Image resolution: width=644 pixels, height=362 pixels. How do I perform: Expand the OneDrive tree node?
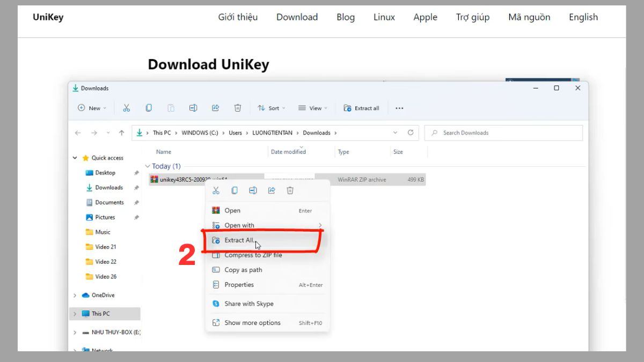[75, 295]
